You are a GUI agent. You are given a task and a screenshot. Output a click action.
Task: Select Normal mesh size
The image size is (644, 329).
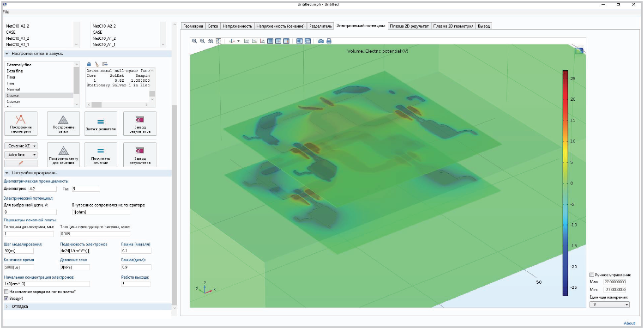(x=39, y=89)
